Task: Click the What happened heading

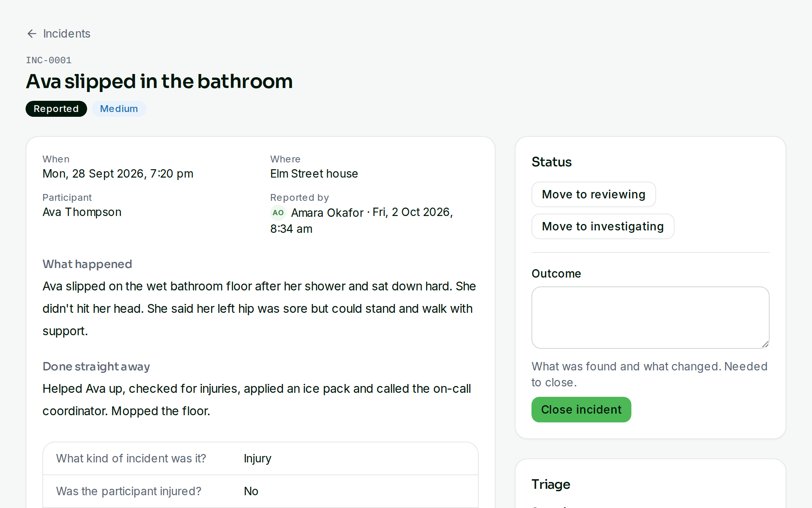Action: coord(87,264)
